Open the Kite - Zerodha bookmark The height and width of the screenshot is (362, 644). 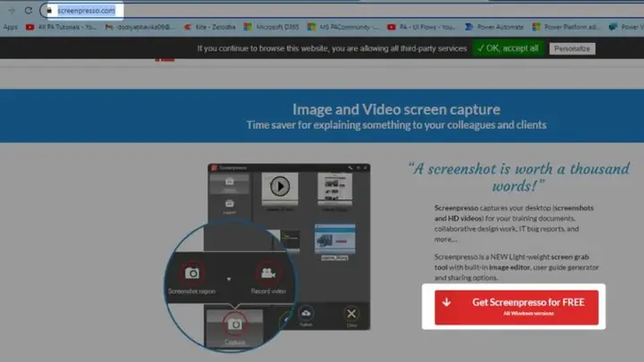[210, 27]
